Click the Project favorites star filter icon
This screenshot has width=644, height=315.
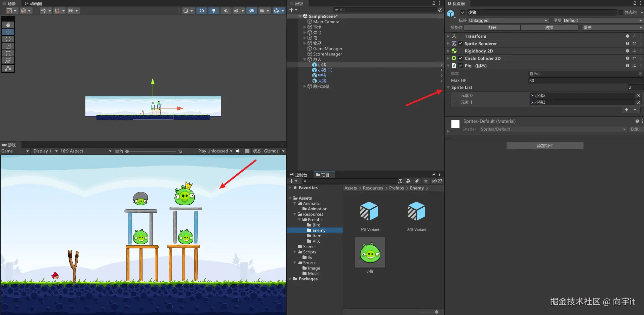click(426, 181)
